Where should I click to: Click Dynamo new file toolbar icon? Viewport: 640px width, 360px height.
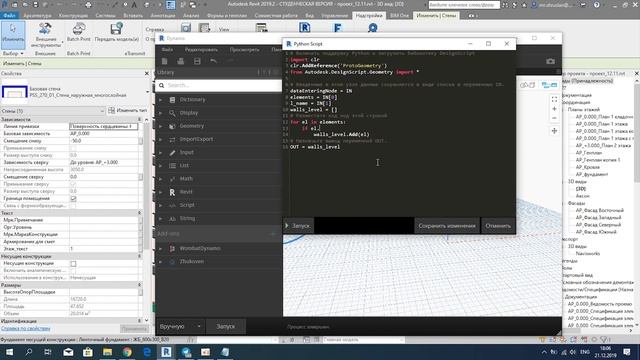[x=164, y=61]
